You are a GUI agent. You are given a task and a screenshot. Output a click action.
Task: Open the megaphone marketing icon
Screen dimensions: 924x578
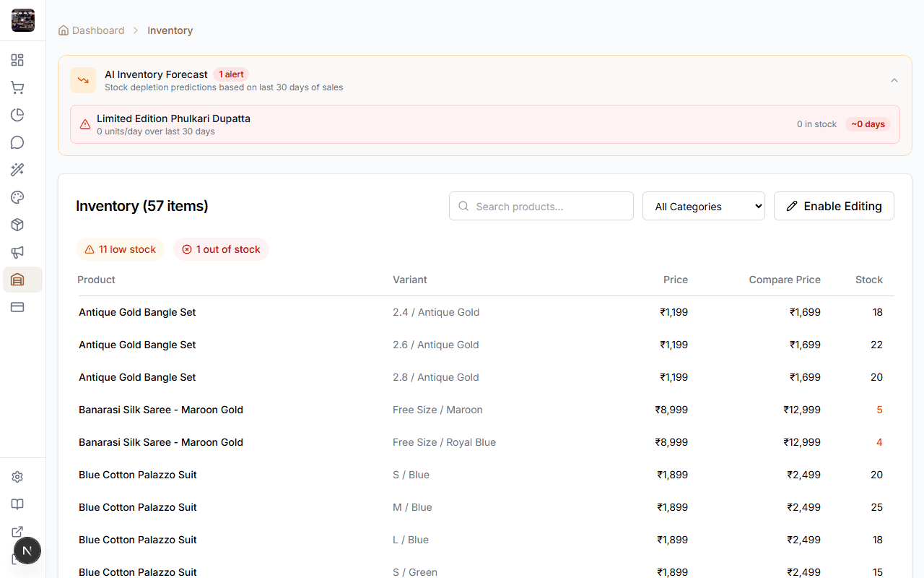17,252
